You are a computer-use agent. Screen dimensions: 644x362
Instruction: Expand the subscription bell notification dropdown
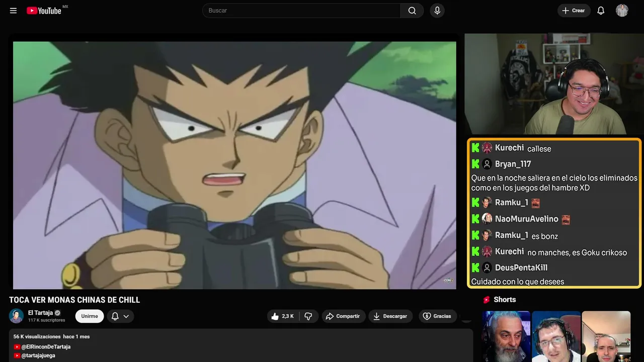click(120, 316)
